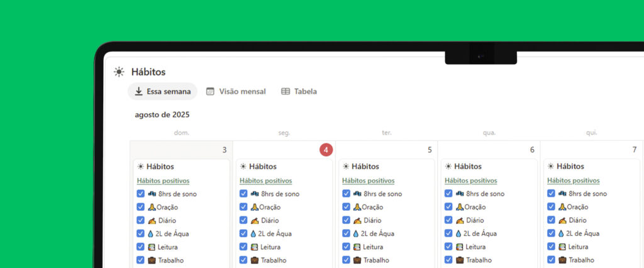Toggle the Leitura checkbox on Thursday the 7th
This screenshot has width=644, height=268.
pos(551,247)
